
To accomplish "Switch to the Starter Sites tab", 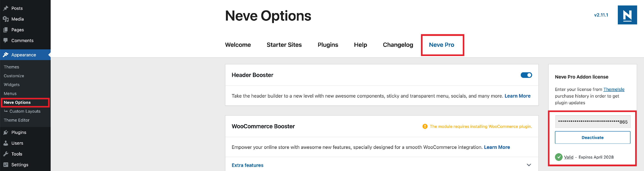I will [284, 45].
